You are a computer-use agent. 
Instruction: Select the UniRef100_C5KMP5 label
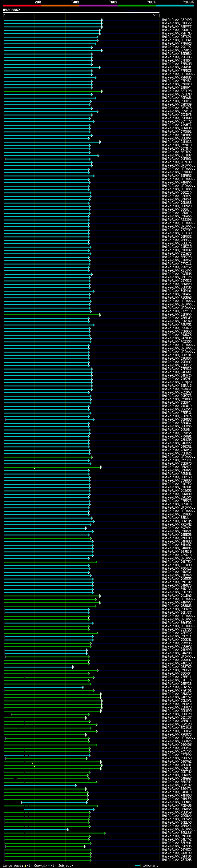[177, 711]
